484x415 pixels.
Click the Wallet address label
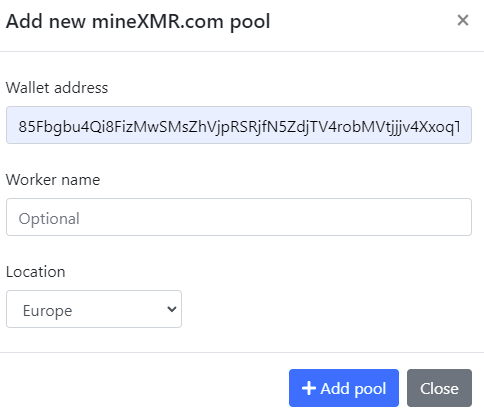click(57, 88)
